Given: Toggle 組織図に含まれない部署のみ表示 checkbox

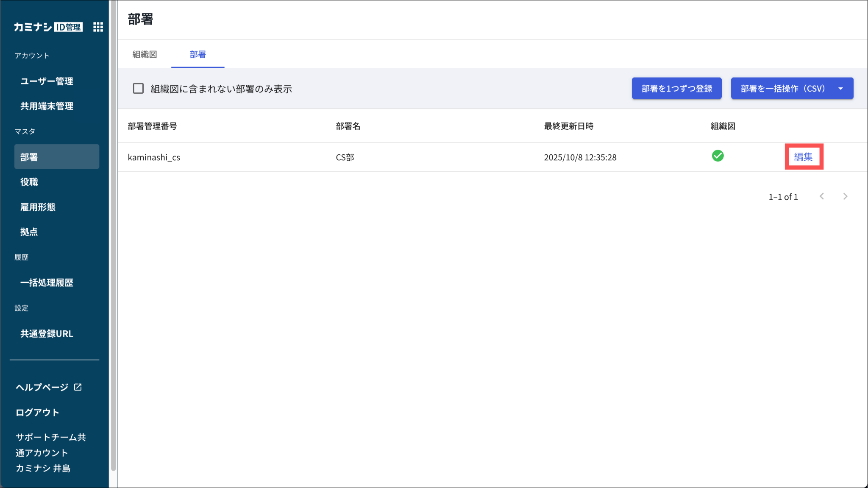Looking at the screenshot, I should pos(138,89).
